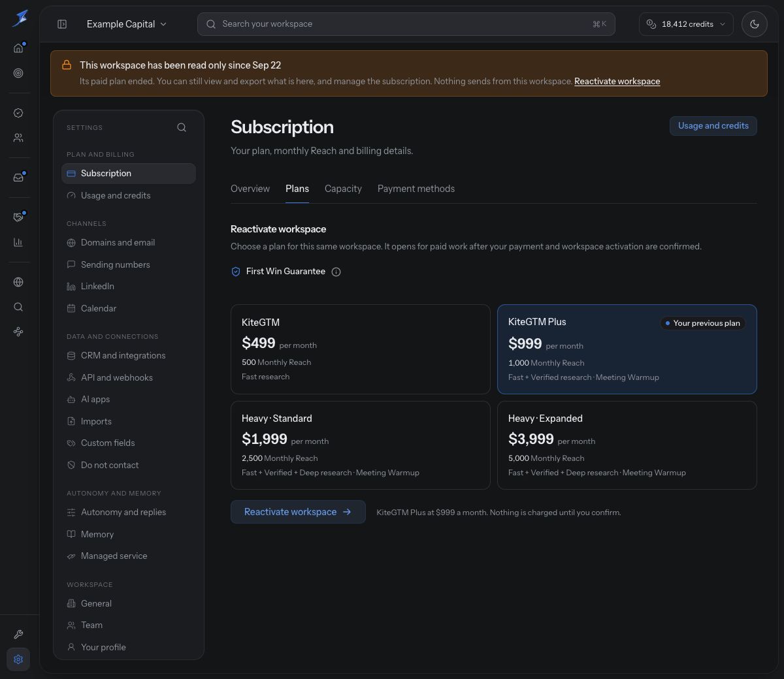Click the settings gear in the rail
This screenshot has width=784, height=679.
coord(18,659)
